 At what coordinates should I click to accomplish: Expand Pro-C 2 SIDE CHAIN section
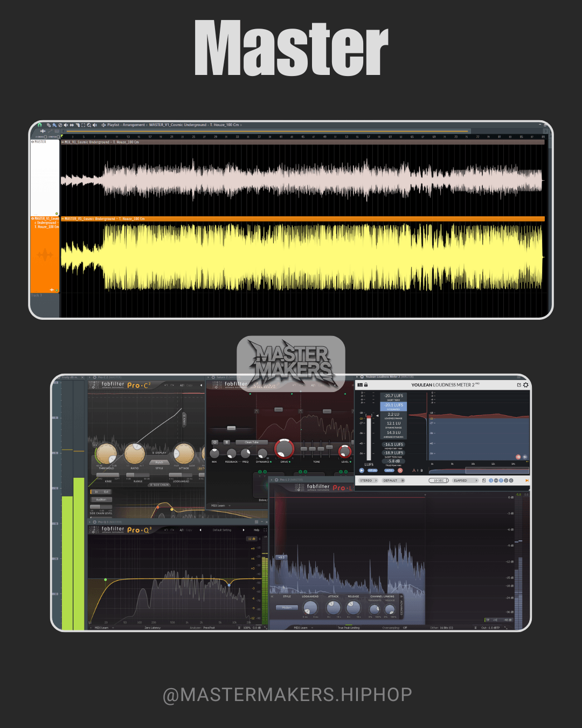point(159,485)
